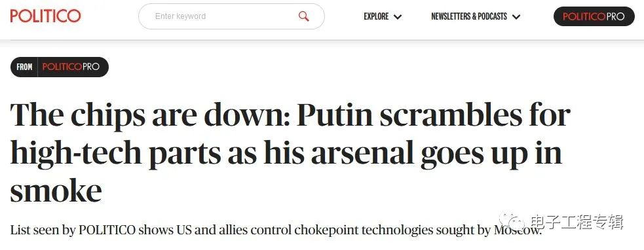The width and height of the screenshot is (644, 250).
Task: Click the black POLITICO PRO header button
Action: (594, 16)
